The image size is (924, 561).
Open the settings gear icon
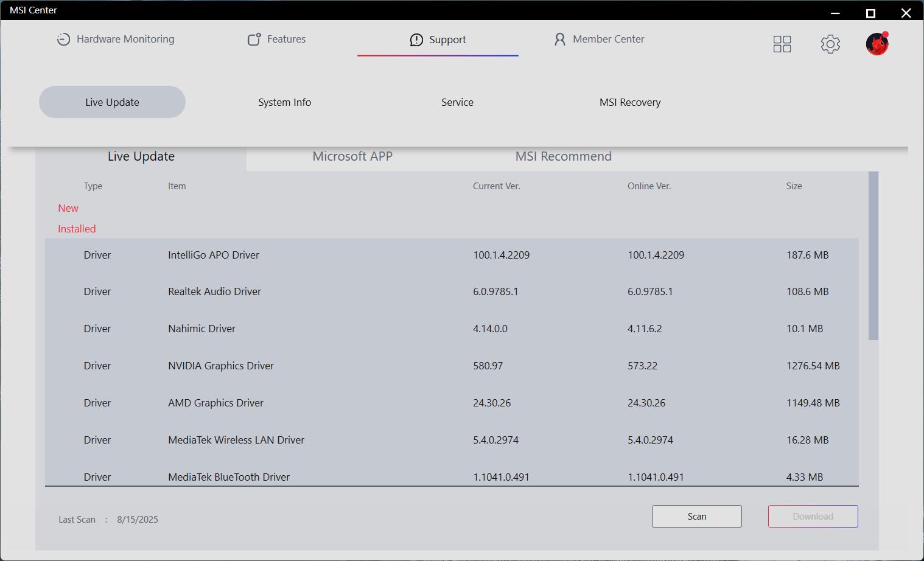(x=830, y=44)
